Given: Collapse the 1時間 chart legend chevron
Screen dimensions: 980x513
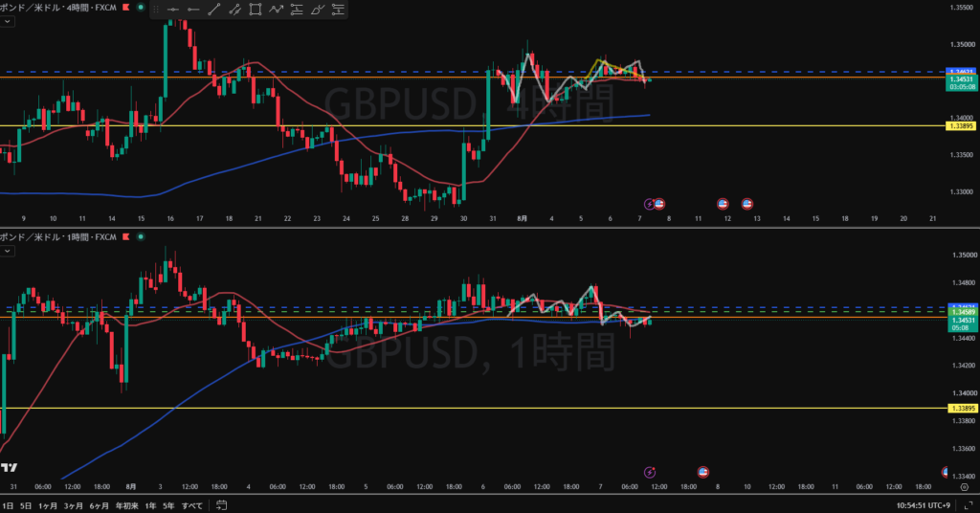Looking at the screenshot, I should (7, 251).
